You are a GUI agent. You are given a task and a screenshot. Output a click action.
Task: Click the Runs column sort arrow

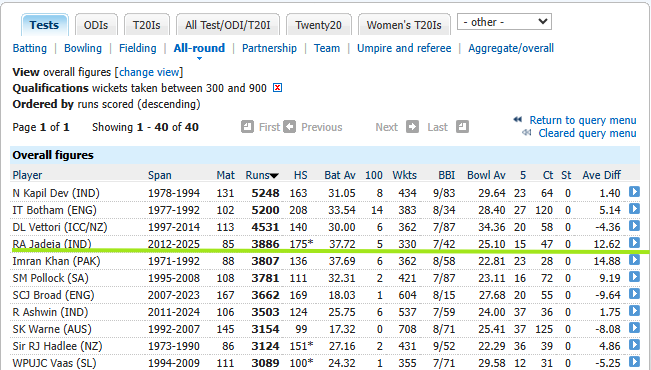click(x=274, y=176)
